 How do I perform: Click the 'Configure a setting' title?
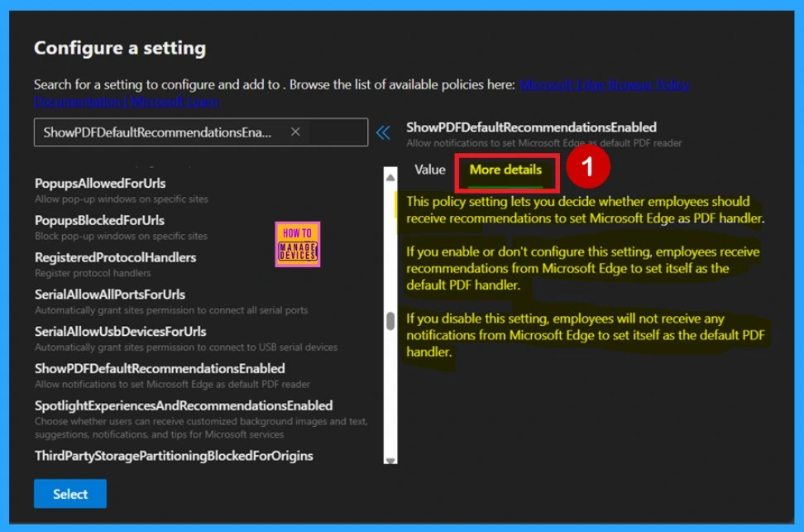pos(120,48)
